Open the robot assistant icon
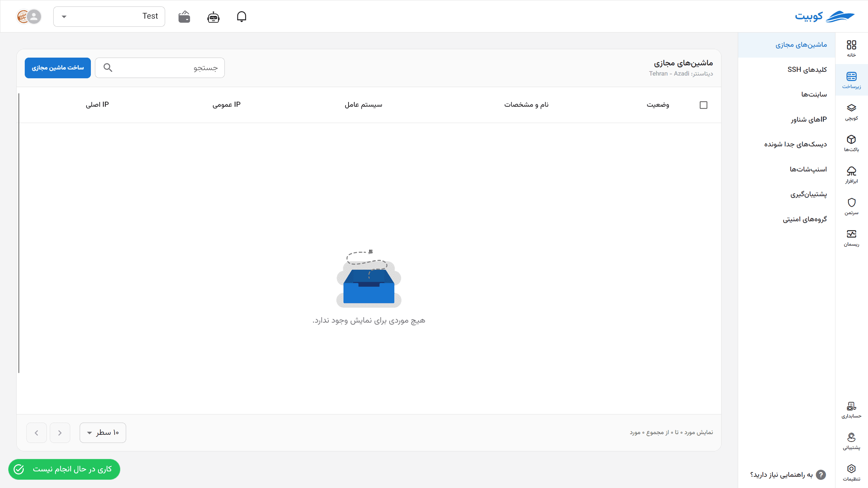This screenshot has height=488, width=868. 213,17
